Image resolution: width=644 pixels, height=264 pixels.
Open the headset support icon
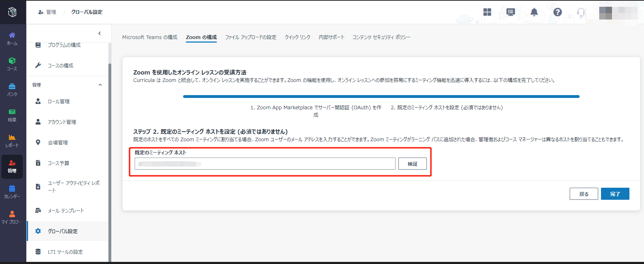581,12
